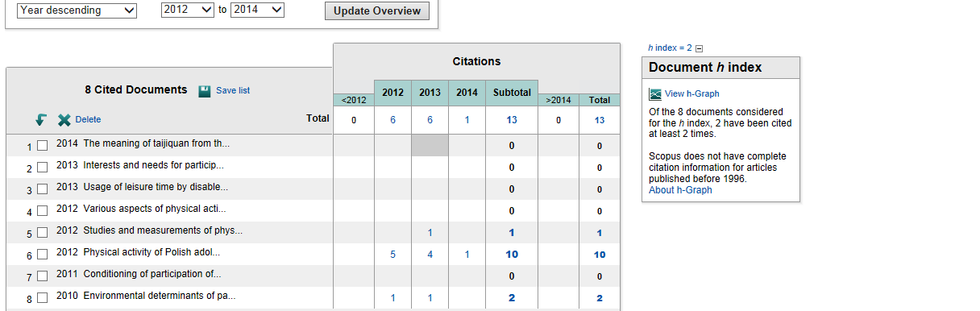Check the box for document 1

43,146
